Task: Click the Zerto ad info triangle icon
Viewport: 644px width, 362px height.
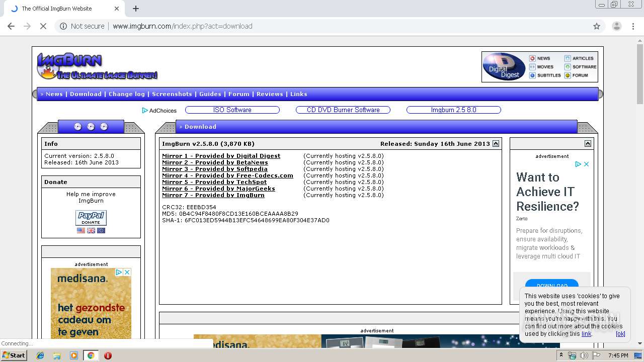Action: click(x=578, y=164)
